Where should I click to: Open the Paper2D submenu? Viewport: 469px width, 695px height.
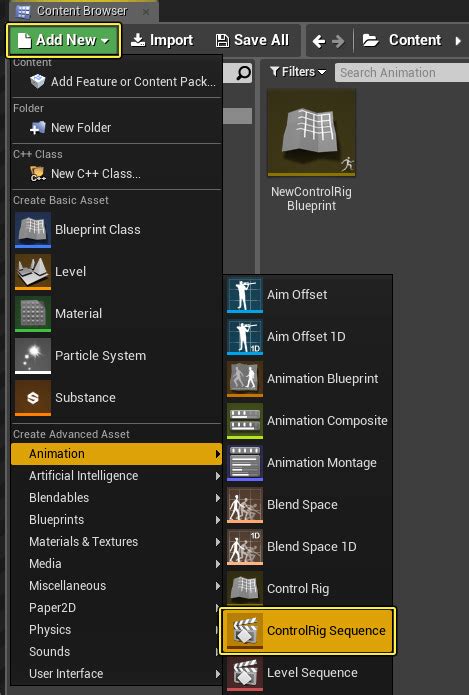[x=116, y=608]
